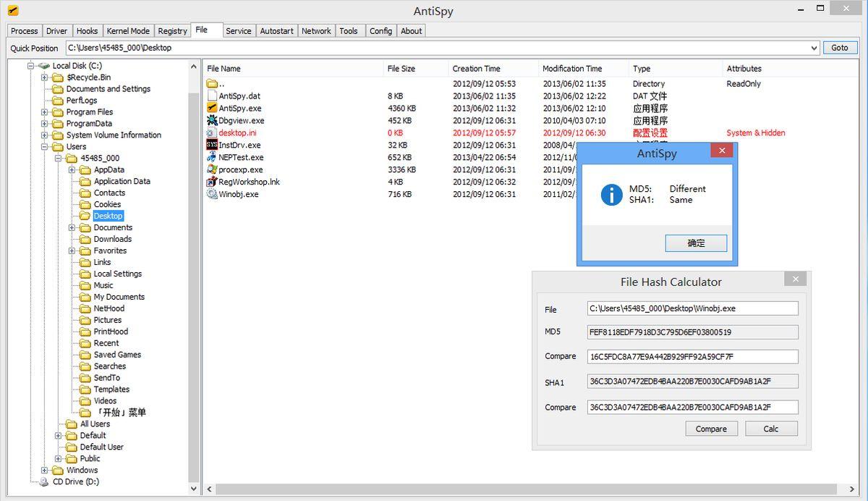Click the CD Drive (D:) disc icon
The image size is (868, 501).
click(44, 481)
